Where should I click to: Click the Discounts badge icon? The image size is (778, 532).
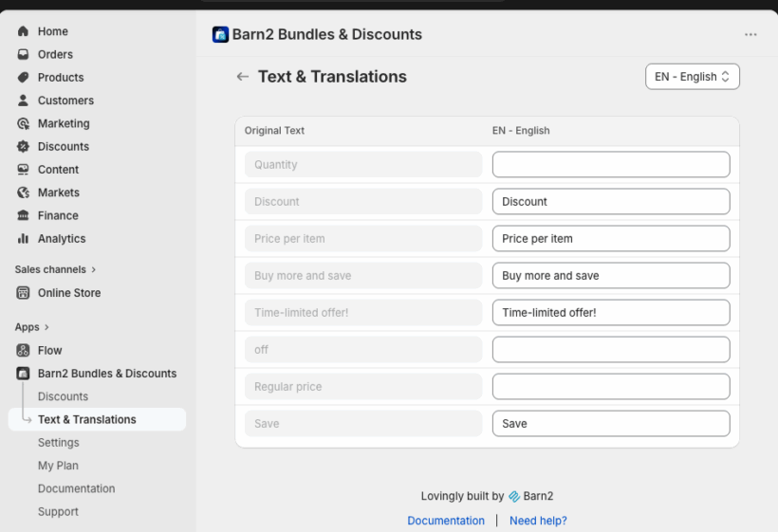click(x=23, y=147)
